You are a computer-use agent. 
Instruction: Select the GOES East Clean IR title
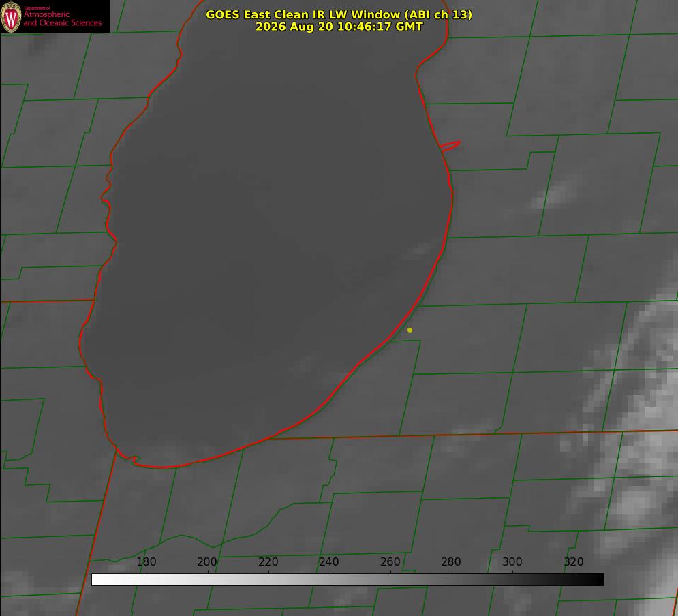(x=339, y=14)
